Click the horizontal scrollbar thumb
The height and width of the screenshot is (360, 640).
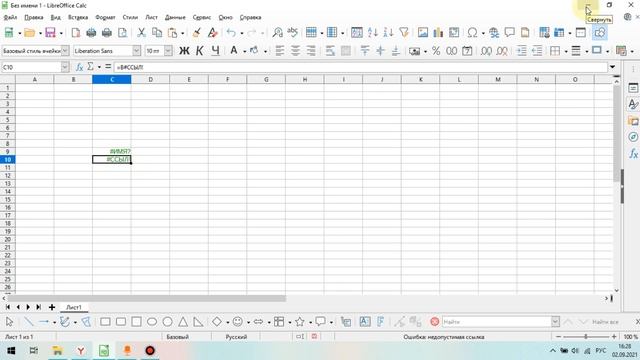coord(146,298)
